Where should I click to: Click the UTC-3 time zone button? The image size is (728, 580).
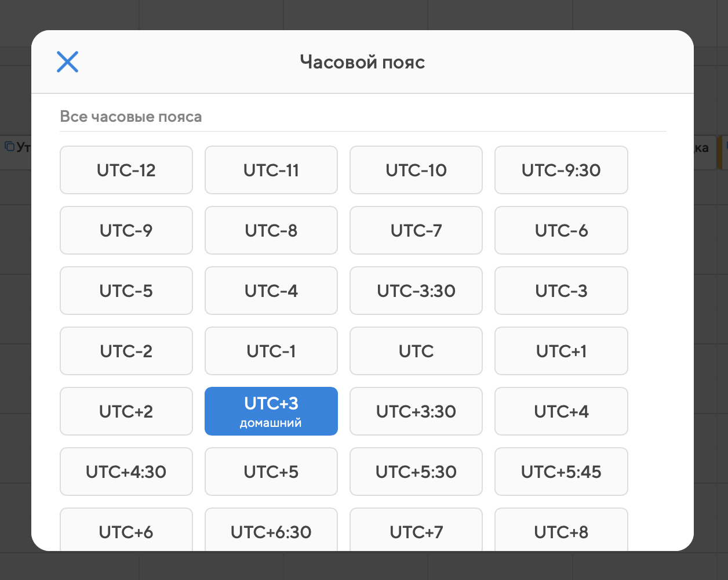(561, 291)
